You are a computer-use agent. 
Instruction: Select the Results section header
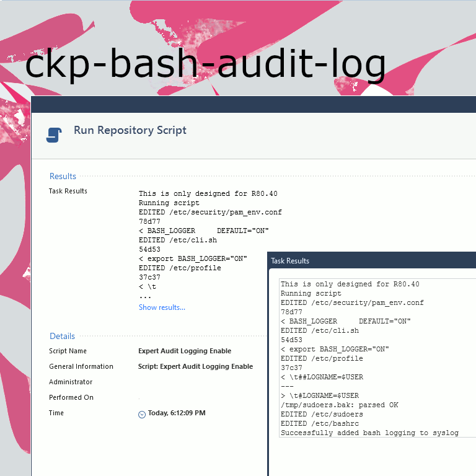[63, 177]
